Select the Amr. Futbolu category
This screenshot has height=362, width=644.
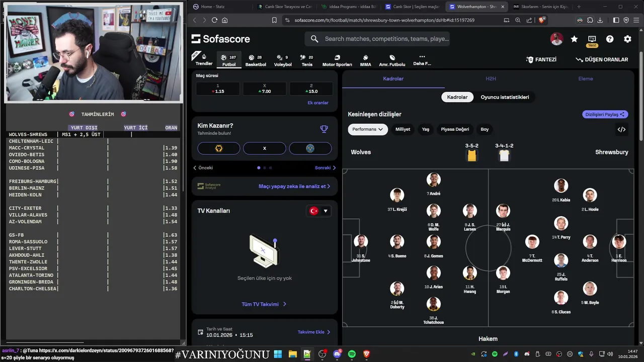point(392,60)
